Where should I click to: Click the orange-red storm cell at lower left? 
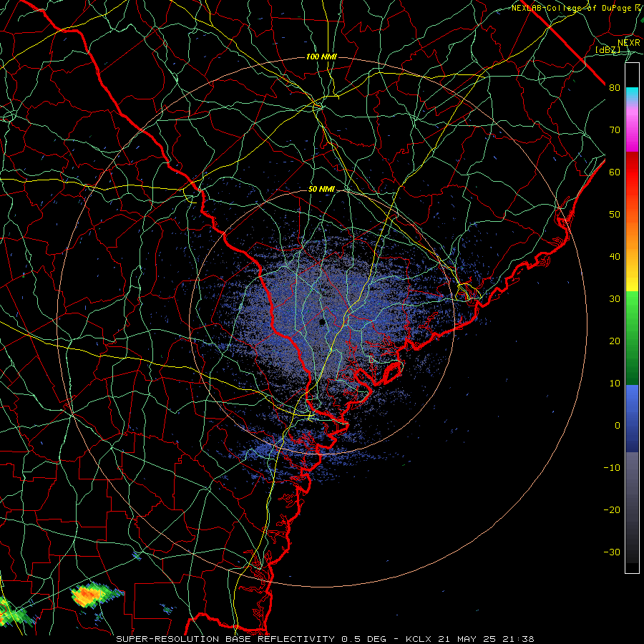pos(88,595)
